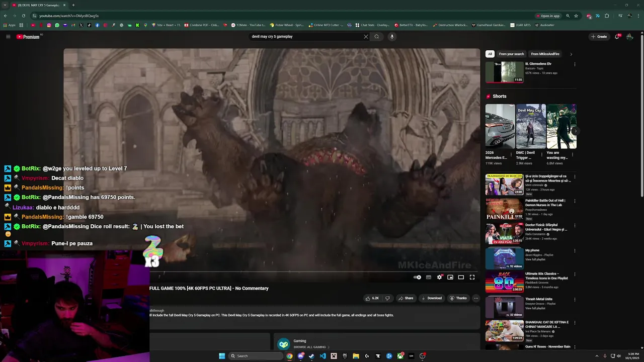Select the All filter chip
Viewport: 644px width, 362px height.
click(490, 54)
